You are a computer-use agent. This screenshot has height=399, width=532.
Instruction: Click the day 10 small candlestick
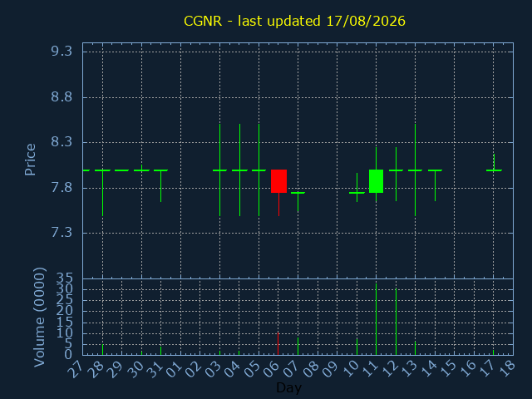pos(357,188)
